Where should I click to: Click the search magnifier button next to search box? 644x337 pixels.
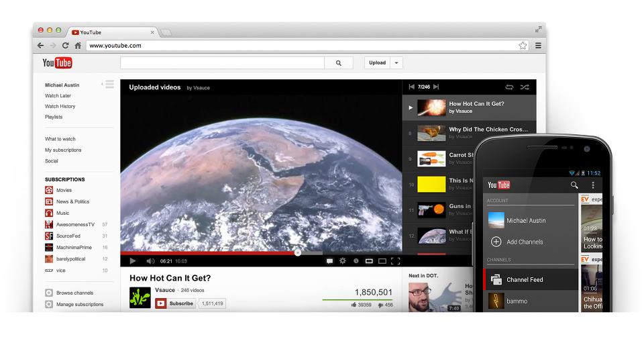click(x=338, y=63)
